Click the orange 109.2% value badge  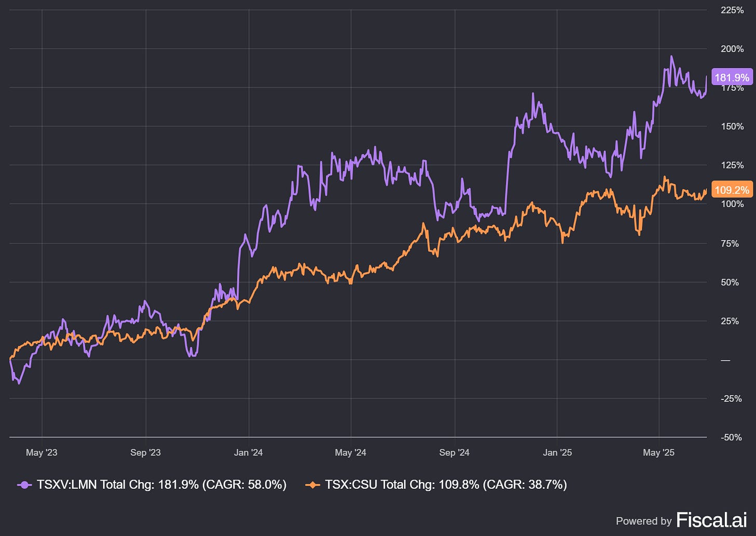(732, 190)
